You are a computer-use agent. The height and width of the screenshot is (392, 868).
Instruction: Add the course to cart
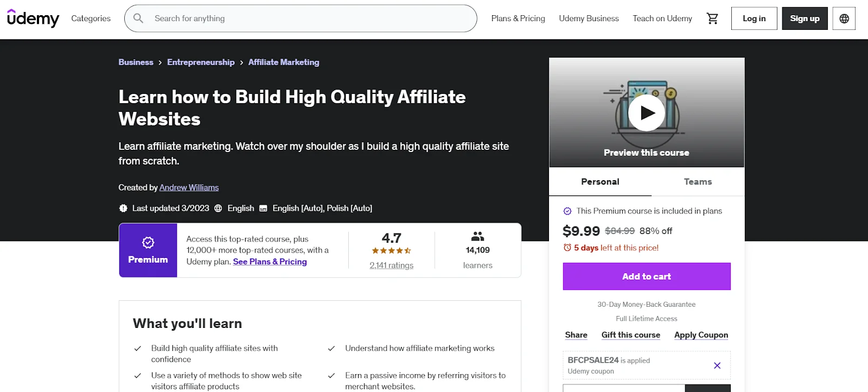[646, 276]
